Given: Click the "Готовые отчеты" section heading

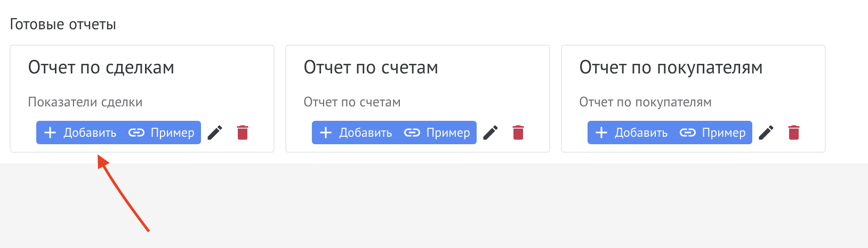Looking at the screenshot, I should click(x=63, y=24).
